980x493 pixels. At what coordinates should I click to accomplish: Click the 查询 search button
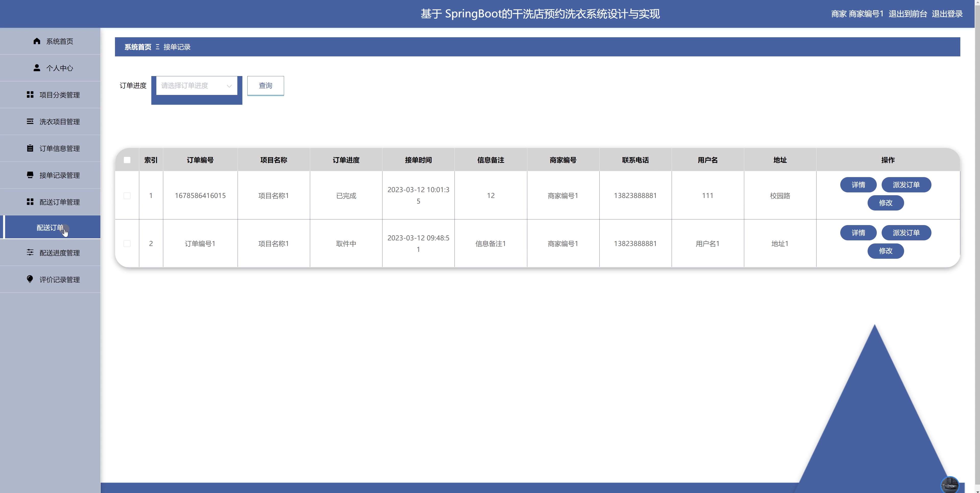pos(265,85)
